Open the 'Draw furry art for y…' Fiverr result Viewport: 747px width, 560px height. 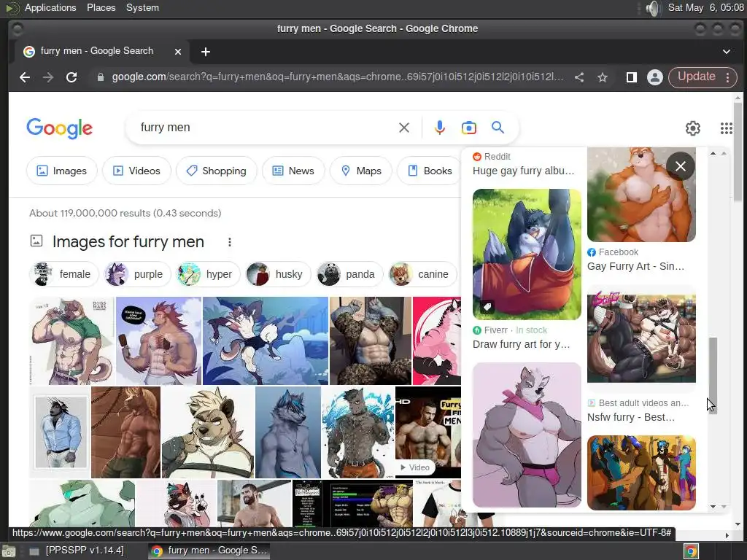click(x=521, y=344)
